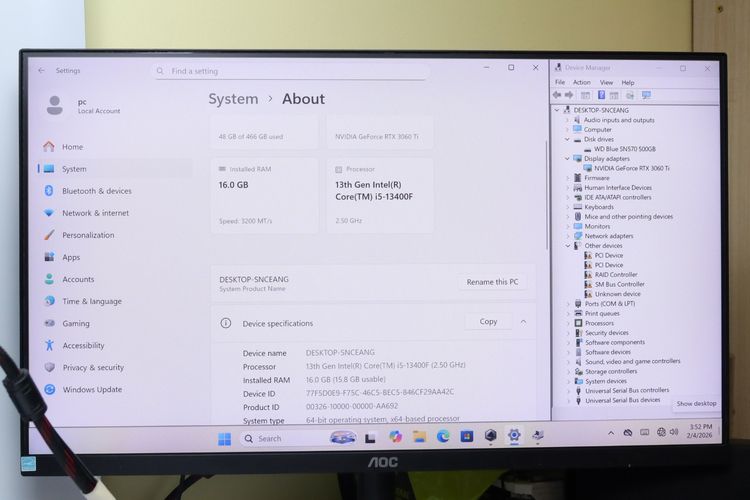Open Copilot from the taskbar

tap(395, 437)
